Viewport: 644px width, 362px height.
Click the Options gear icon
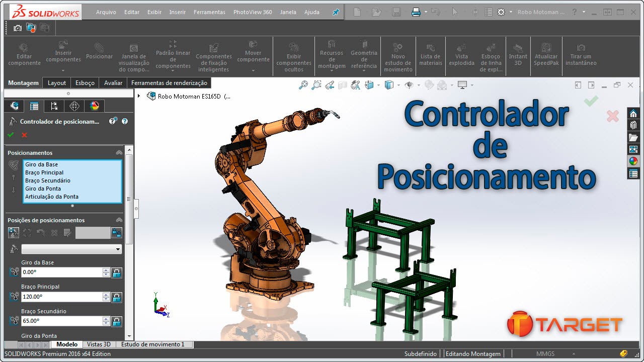[x=501, y=12]
